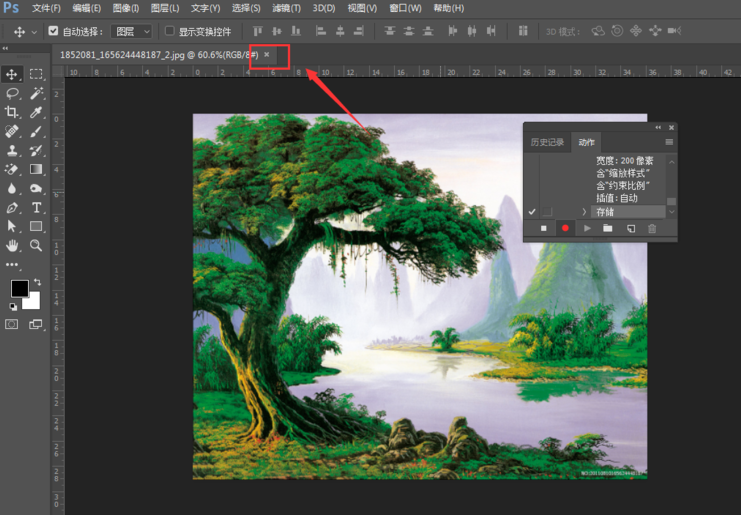Toggle the 显示变换控件 checkbox
This screenshot has height=515, width=741.
pyautogui.click(x=169, y=31)
